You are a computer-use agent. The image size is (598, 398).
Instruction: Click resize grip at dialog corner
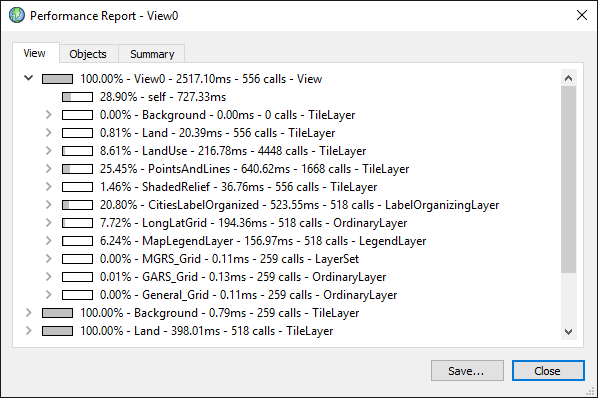click(x=591, y=391)
